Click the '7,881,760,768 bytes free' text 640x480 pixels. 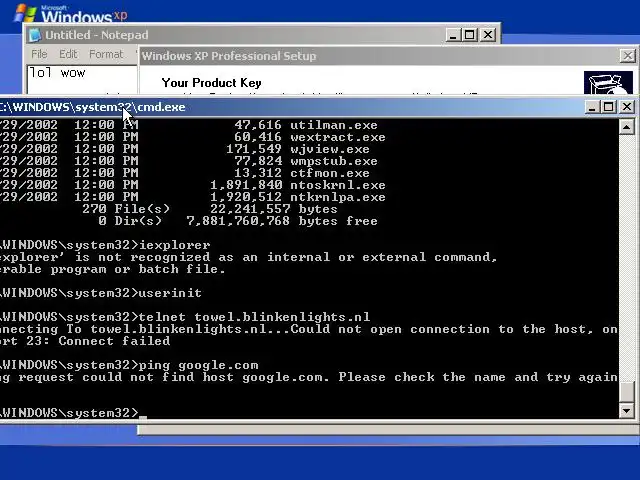282,221
